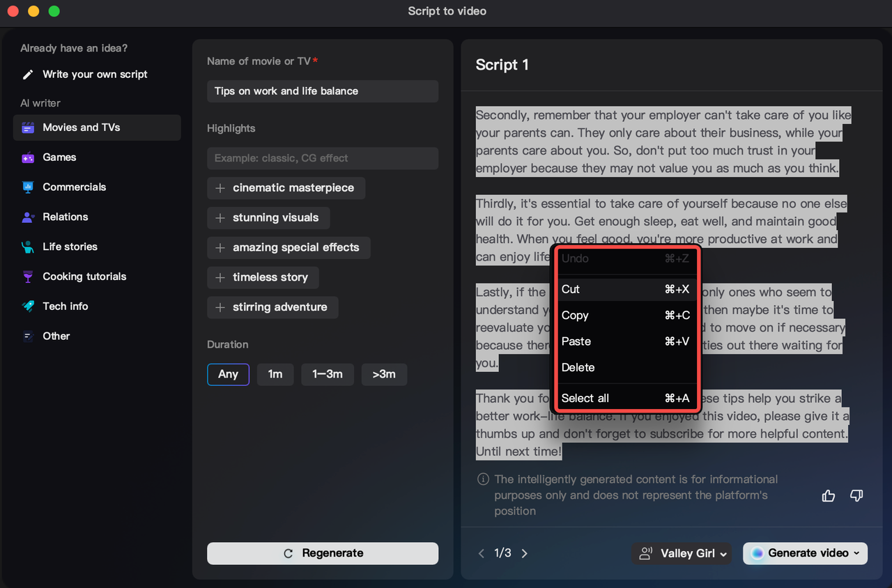The height and width of the screenshot is (588, 892).
Task: Click the Other category icon
Action: [28, 336]
